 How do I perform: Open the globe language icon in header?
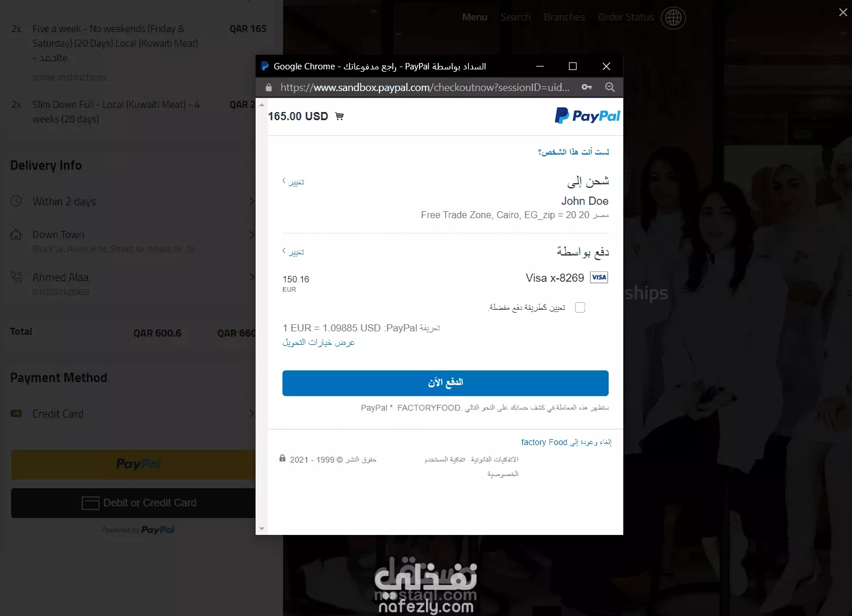[x=673, y=18]
